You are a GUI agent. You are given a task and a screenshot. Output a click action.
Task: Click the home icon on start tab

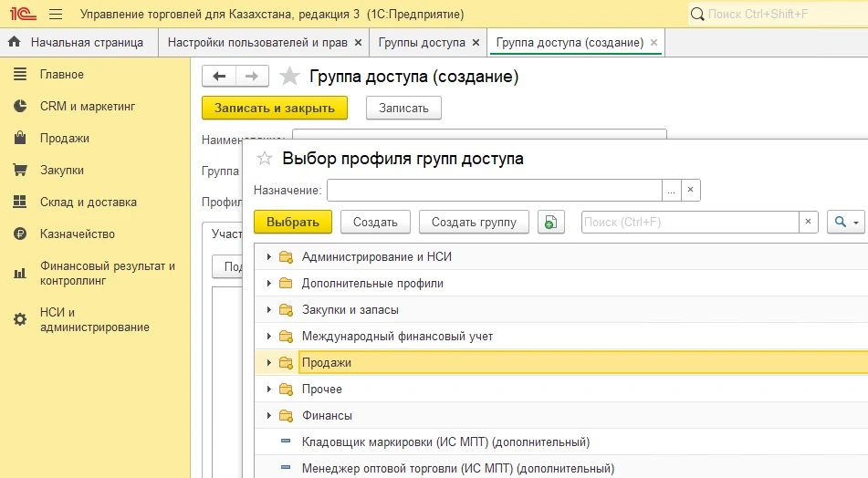[15, 42]
